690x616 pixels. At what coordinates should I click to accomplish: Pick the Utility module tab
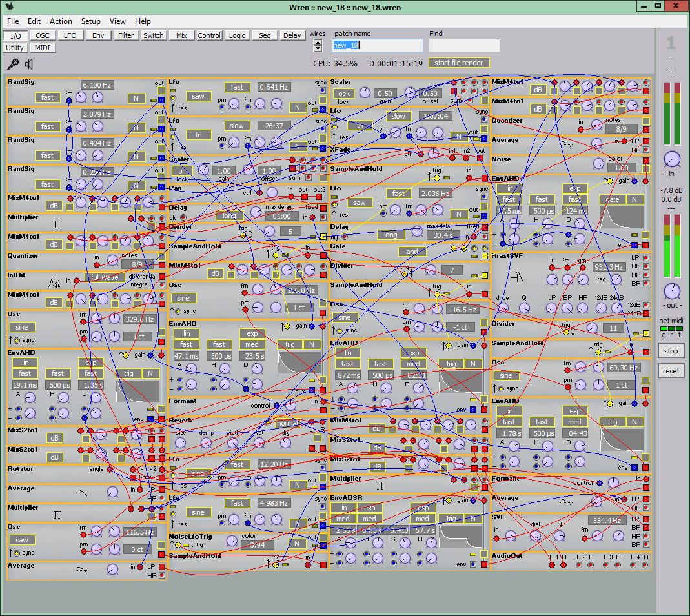(15, 48)
